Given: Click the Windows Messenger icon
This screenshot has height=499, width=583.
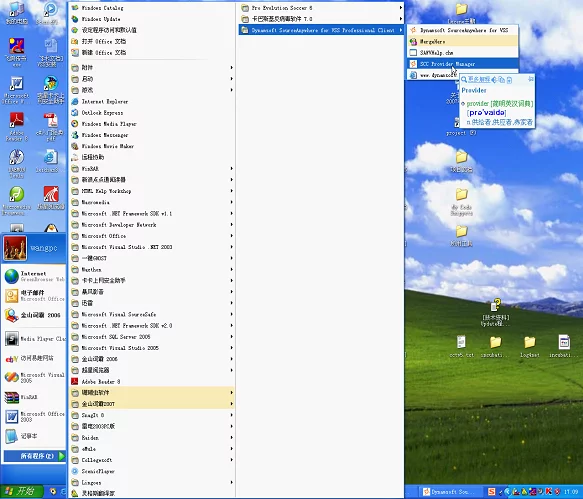Looking at the screenshot, I should [x=75, y=135].
